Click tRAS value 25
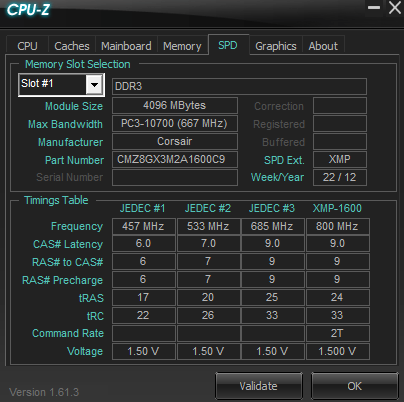Image resolution: width=404 pixels, height=402 pixels. coord(273,297)
